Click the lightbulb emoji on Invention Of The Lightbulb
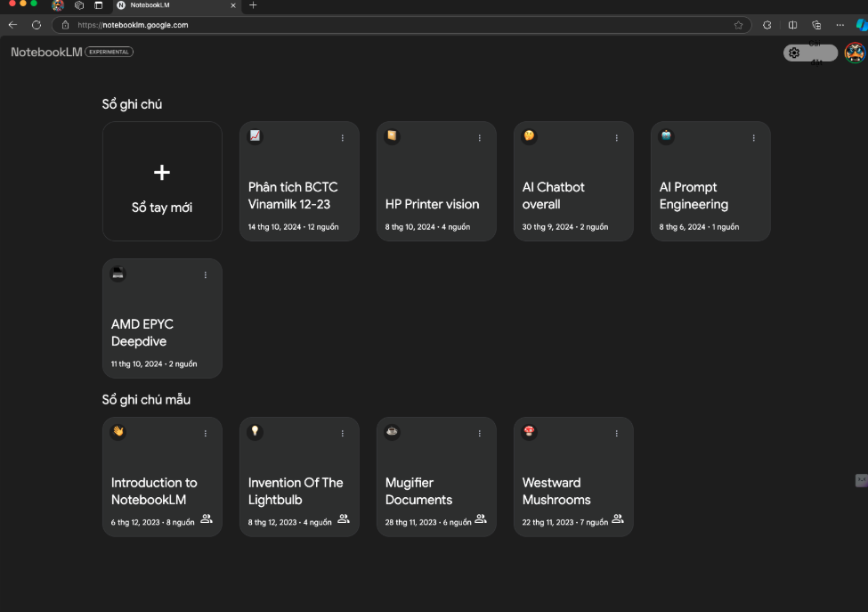Viewport: 868px width, 612px height. 256,431
